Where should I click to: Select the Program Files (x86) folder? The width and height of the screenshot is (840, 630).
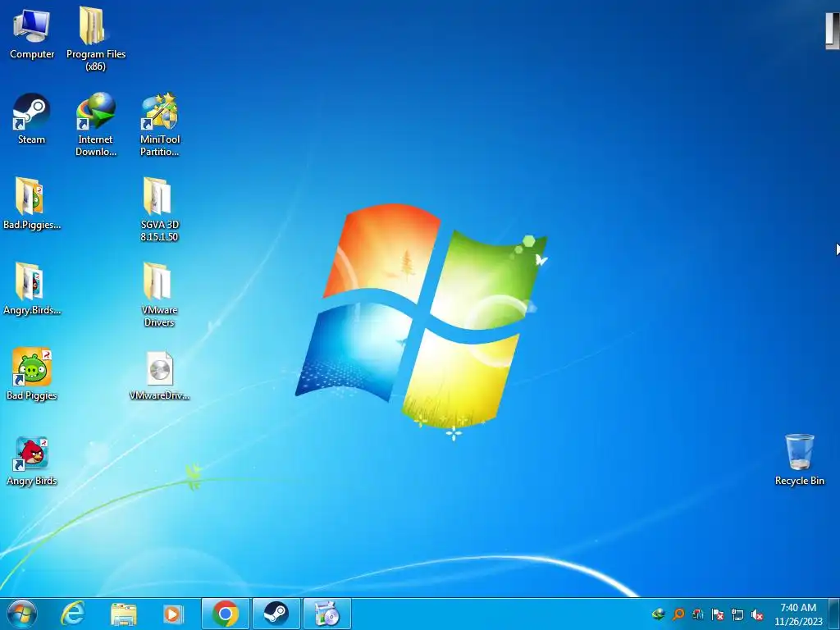click(x=95, y=38)
